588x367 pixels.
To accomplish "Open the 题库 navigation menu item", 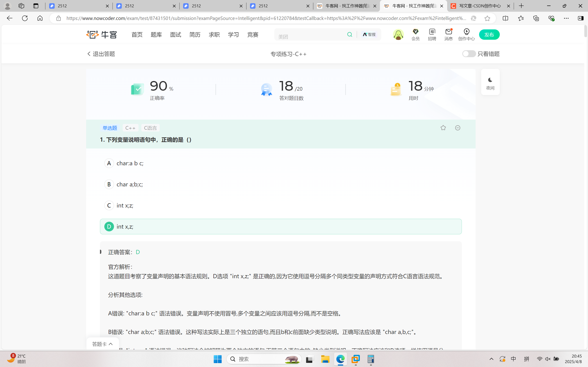I will (156, 35).
